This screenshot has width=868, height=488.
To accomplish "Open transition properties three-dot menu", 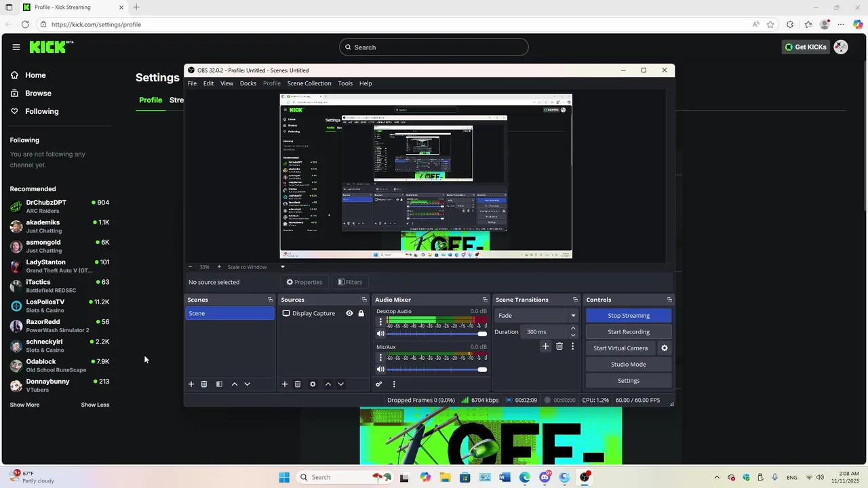I will pyautogui.click(x=572, y=346).
